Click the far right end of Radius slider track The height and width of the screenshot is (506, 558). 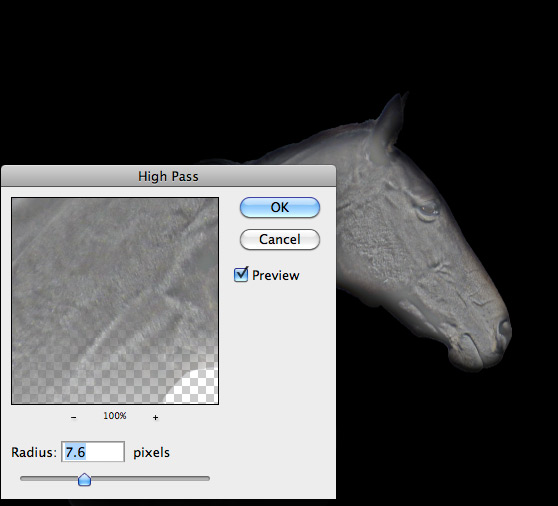(x=208, y=479)
